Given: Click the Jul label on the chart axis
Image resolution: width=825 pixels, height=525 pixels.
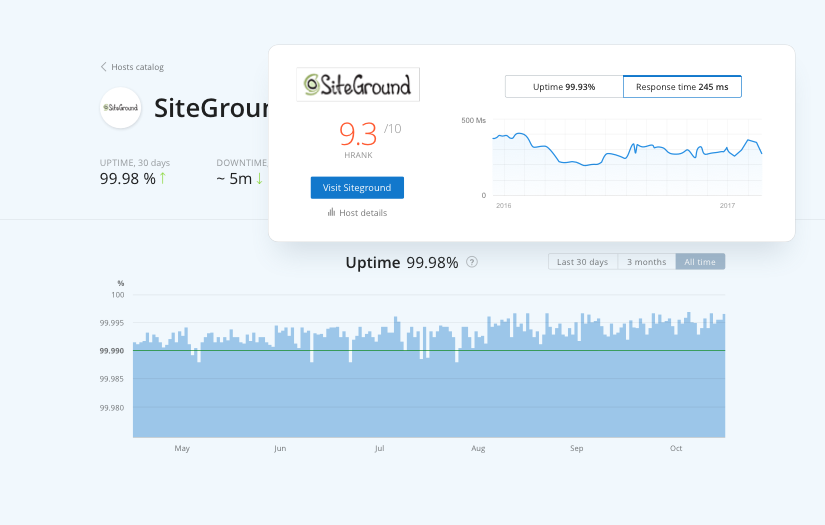Looking at the screenshot, I should click(379, 448).
